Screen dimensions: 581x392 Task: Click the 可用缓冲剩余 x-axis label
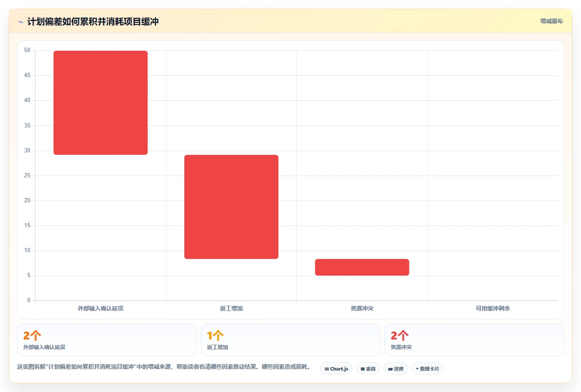(493, 308)
